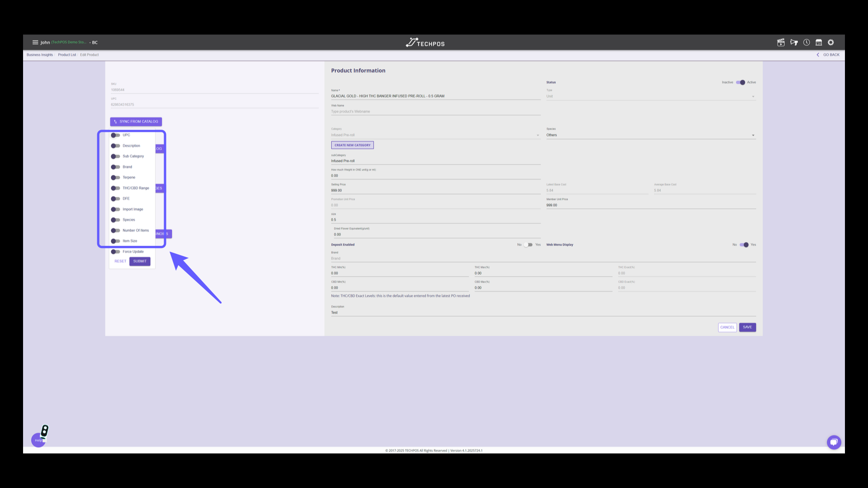Toggle the UPC sync switch
The width and height of the screenshot is (868, 488).
point(116,135)
